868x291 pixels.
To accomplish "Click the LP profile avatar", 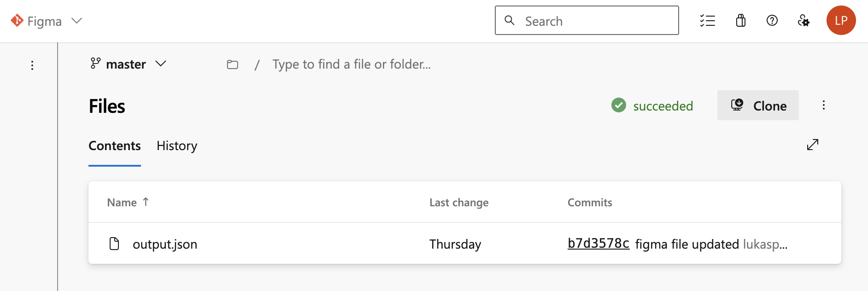I will [841, 20].
